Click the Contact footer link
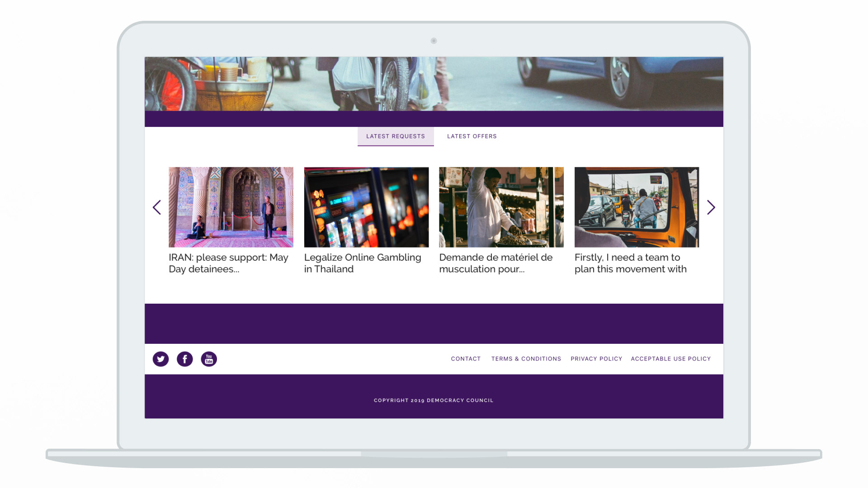 point(466,359)
